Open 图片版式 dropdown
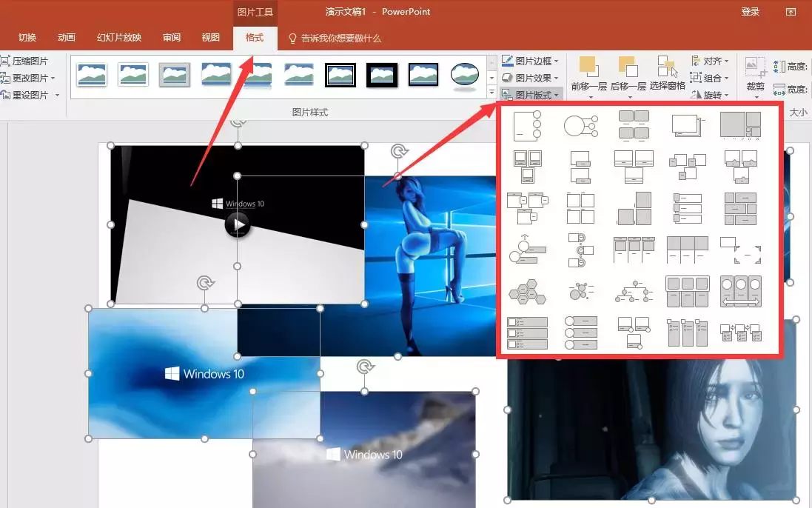 [x=530, y=96]
